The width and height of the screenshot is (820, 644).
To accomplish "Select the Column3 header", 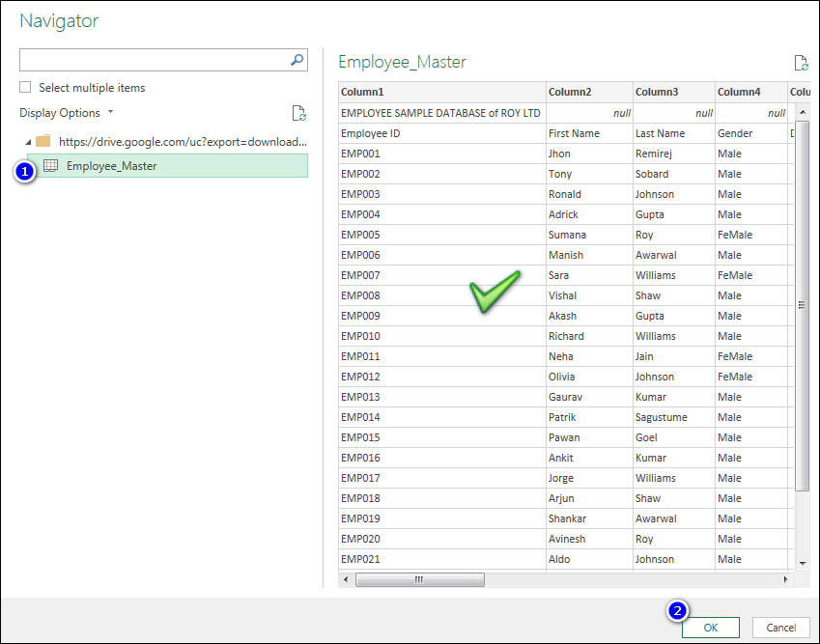I will click(673, 92).
